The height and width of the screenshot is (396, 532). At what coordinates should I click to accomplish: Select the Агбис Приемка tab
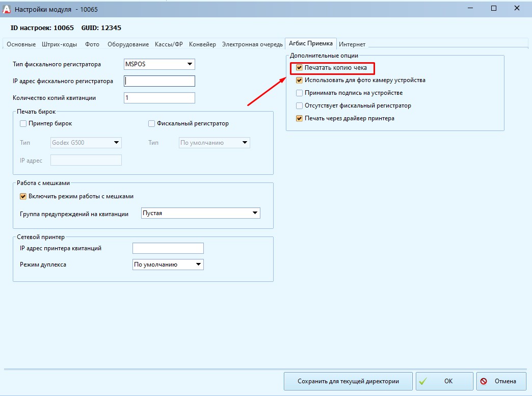click(x=310, y=43)
